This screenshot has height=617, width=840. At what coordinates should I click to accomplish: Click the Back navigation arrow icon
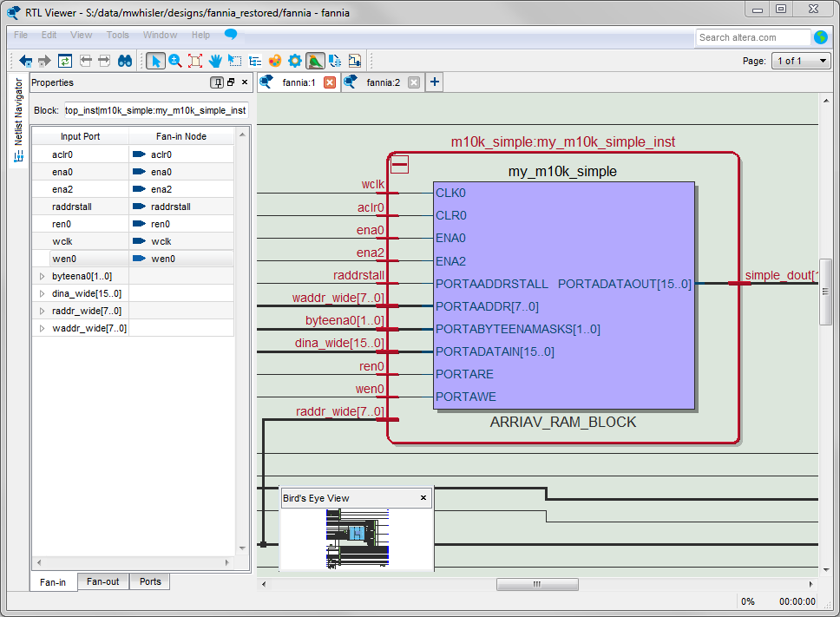click(25, 61)
